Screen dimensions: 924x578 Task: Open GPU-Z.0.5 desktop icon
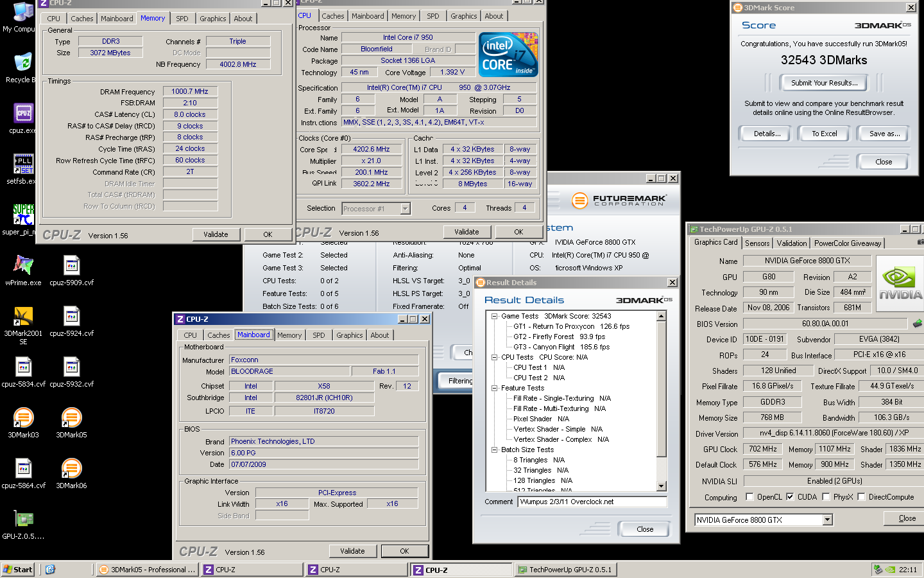pyautogui.click(x=23, y=519)
